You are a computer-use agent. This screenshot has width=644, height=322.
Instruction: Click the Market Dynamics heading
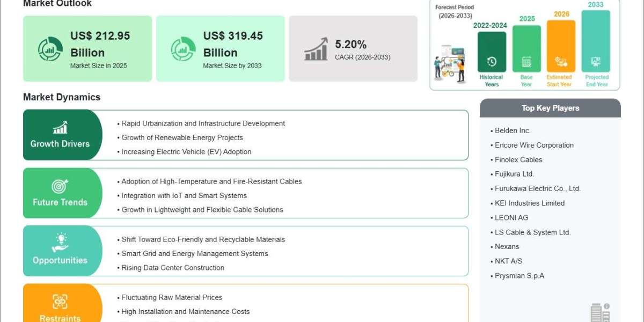point(62,97)
